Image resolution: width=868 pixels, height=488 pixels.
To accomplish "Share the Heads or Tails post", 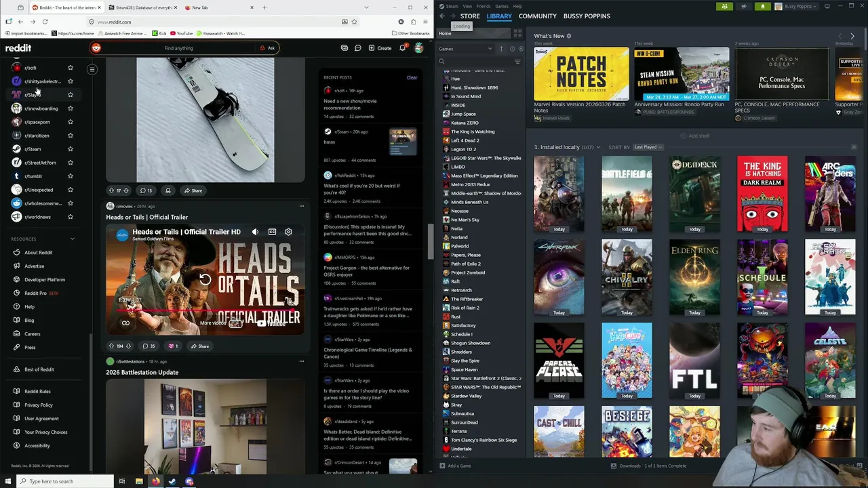I will [x=199, y=346].
